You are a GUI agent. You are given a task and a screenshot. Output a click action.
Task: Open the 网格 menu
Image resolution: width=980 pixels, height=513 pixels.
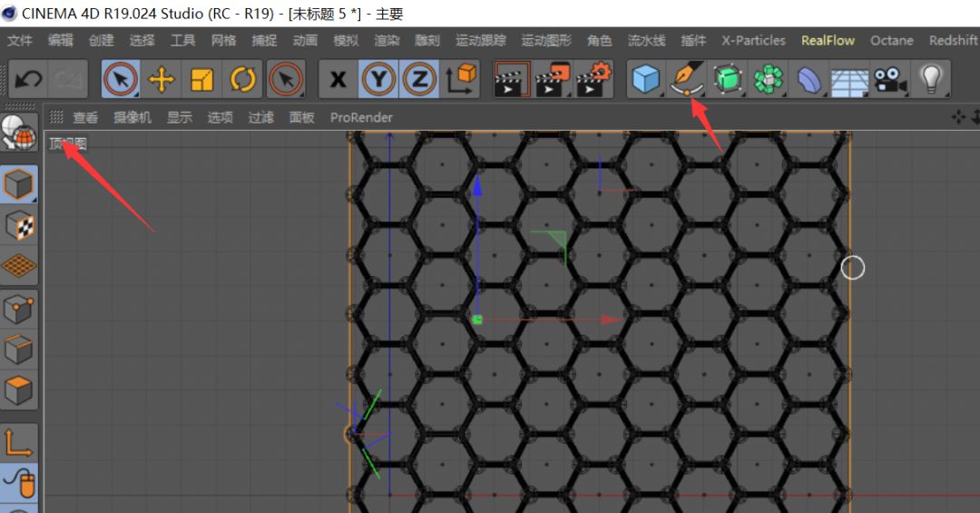[x=223, y=41]
